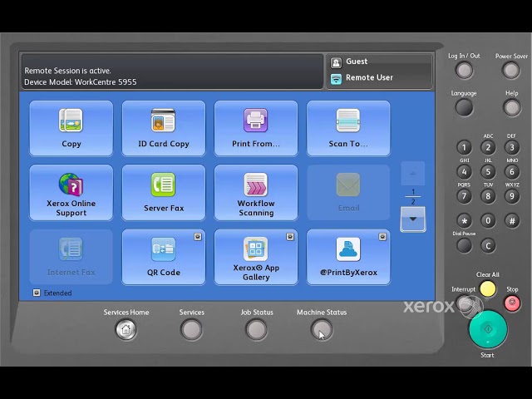Click the Remote Session status message
532x399 pixels.
(67, 71)
